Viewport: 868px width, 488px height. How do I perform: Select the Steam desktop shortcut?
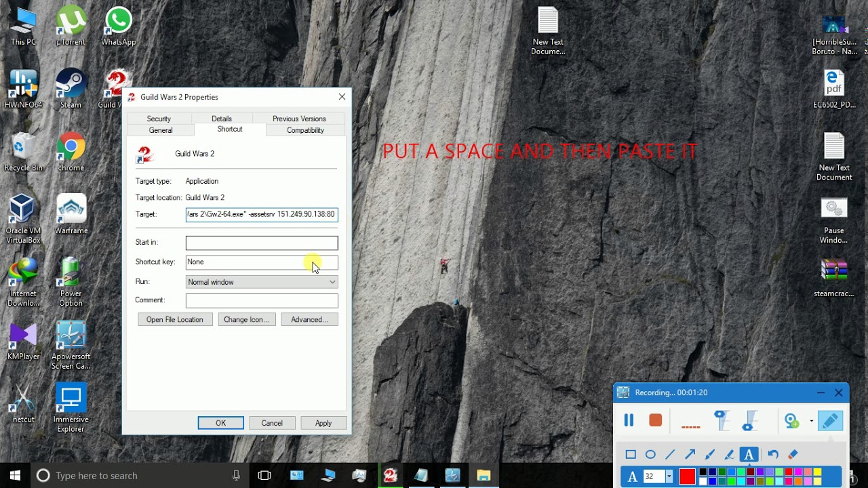tap(71, 89)
